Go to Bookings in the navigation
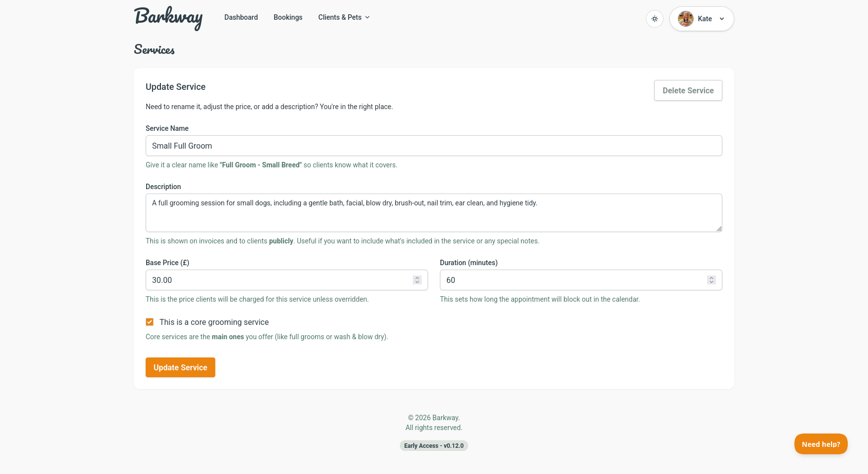This screenshot has width=868, height=474. tap(288, 17)
